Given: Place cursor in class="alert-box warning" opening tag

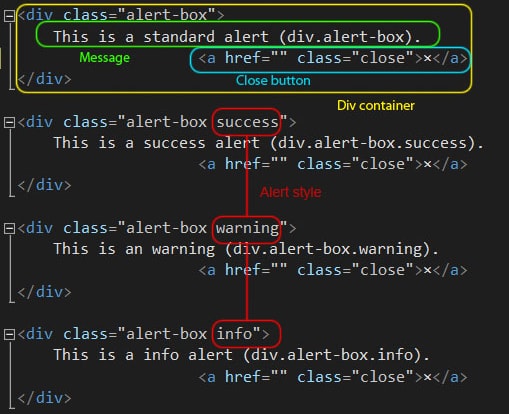Looking at the screenshot, I should [157, 228].
